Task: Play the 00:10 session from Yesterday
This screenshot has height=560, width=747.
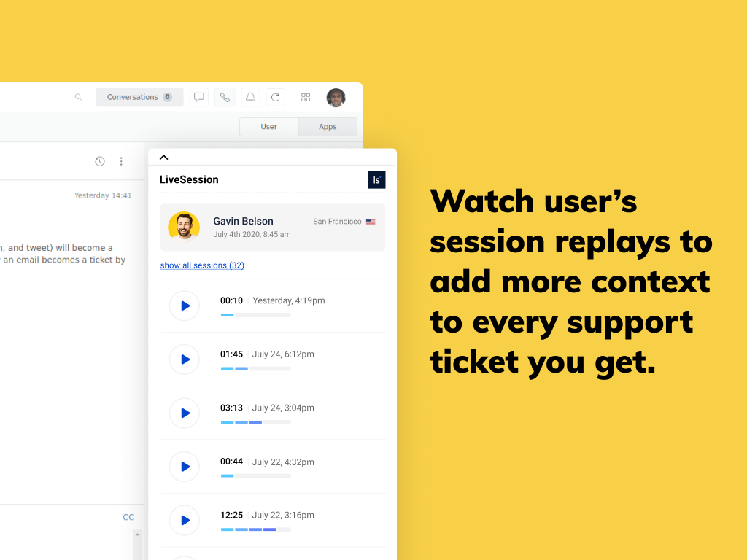Action: [185, 306]
